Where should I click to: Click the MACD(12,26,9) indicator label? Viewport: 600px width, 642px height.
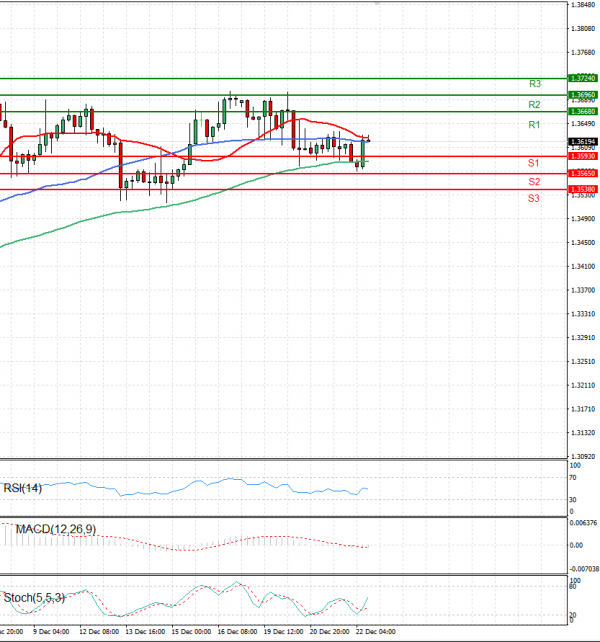click(x=56, y=529)
